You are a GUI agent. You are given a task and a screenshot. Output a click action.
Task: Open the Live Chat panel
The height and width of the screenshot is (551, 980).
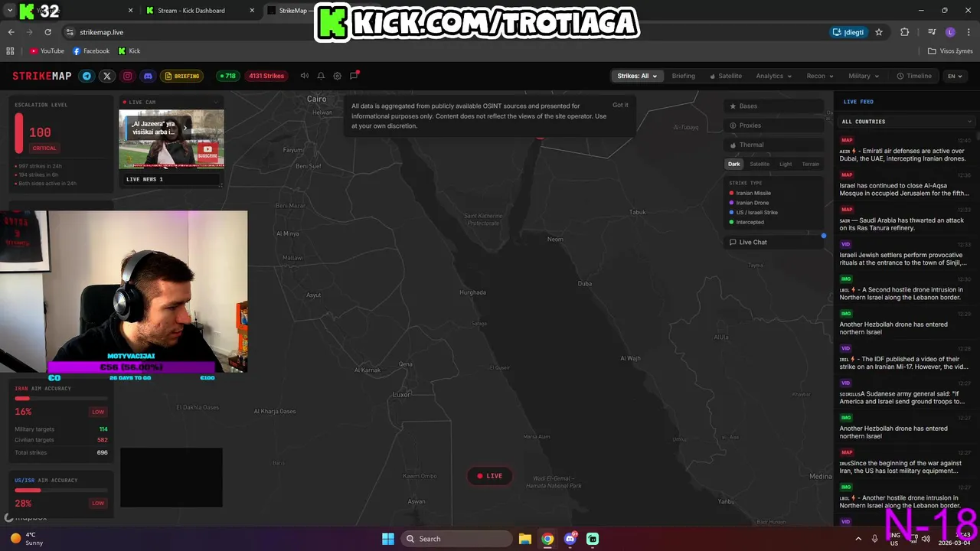pos(774,242)
